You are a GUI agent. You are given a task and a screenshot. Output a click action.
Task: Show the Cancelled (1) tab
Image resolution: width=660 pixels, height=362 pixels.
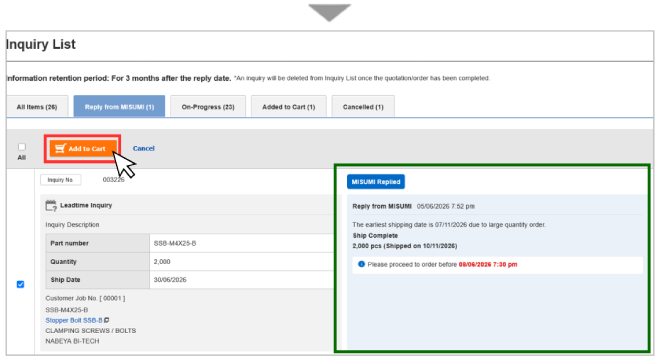click(x=363, y=107)
